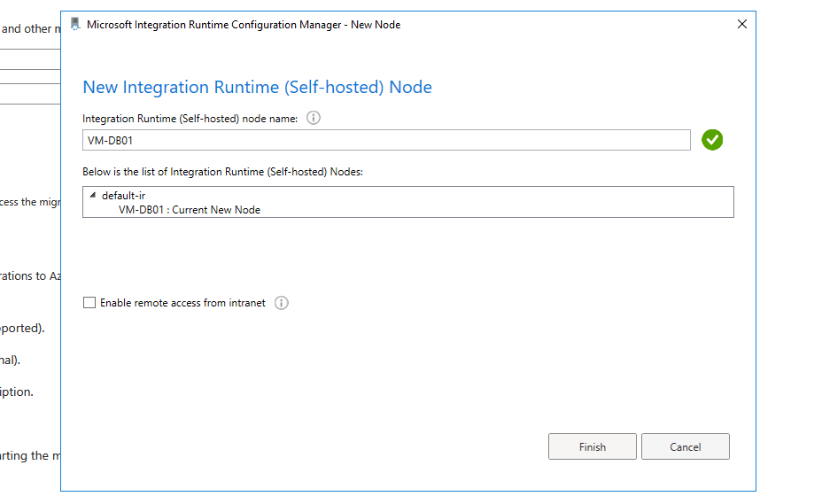
Task: Click background text 'rations to Az'
Action: tap(29, 276)
